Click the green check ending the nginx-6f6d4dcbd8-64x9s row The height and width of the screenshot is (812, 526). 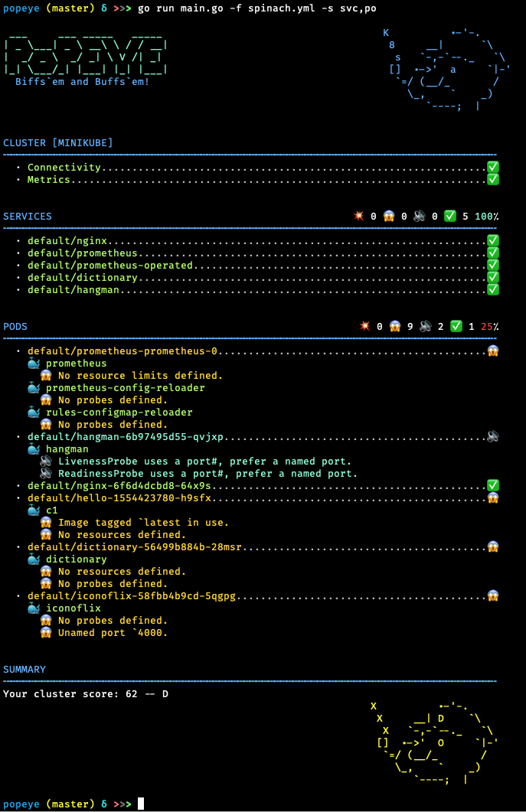point(493,485)
